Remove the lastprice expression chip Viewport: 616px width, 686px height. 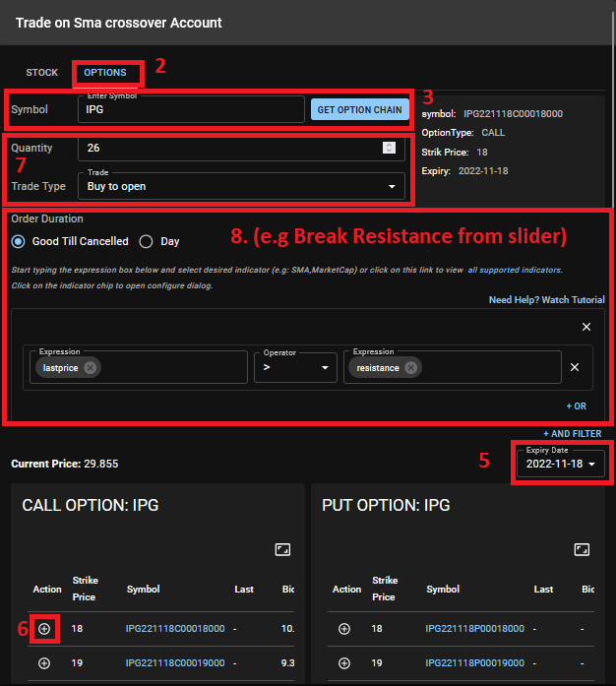click(x=91, y=368)
